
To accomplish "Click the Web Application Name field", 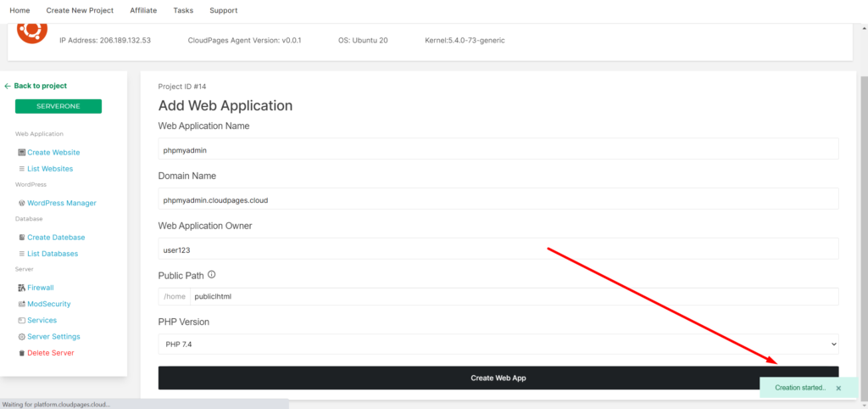I will pyautogui.click(x=498, y=148).
